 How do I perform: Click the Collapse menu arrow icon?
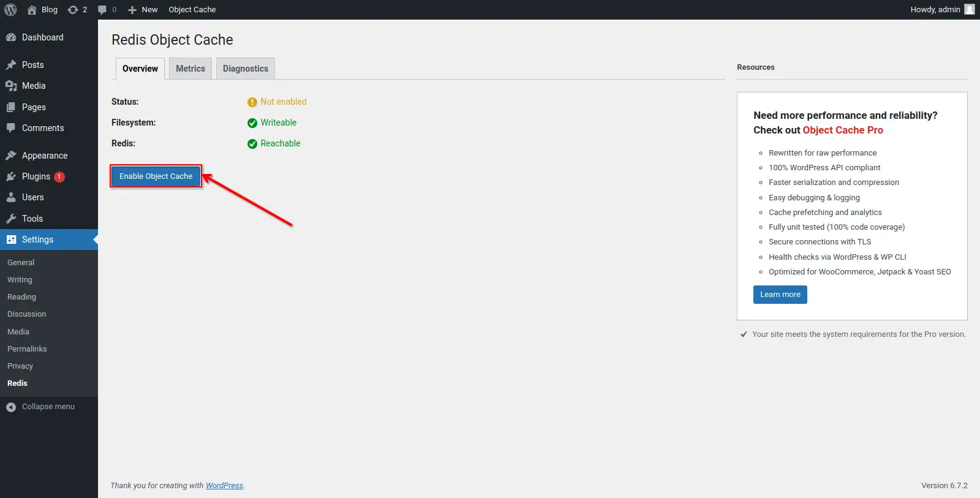click(11, 407)
